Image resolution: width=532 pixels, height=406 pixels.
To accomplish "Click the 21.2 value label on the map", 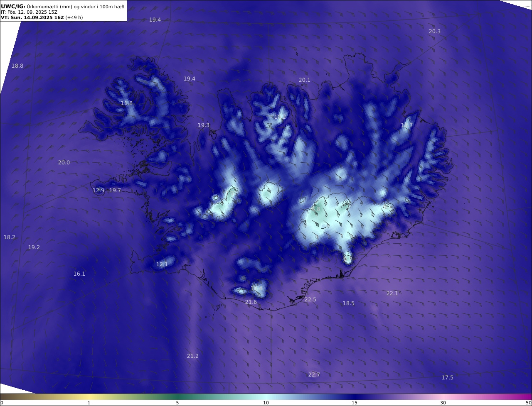I will (192, 356).
